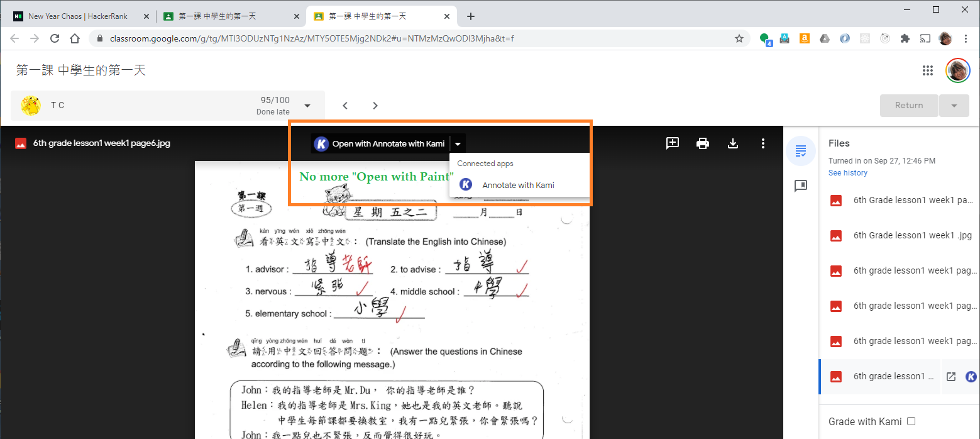Open the Google apps grid
Image resolution: width=980 pixels, height=439 pixels.
[928, 70]
